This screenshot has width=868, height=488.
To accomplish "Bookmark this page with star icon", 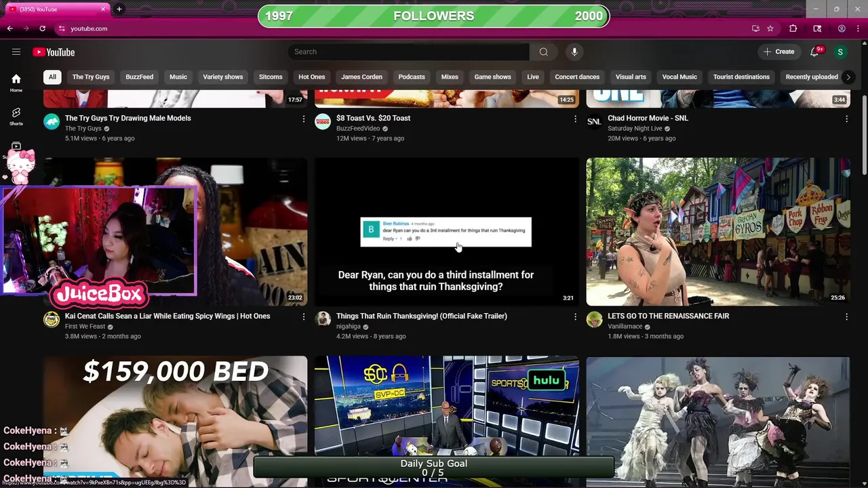I will [770, 28].
